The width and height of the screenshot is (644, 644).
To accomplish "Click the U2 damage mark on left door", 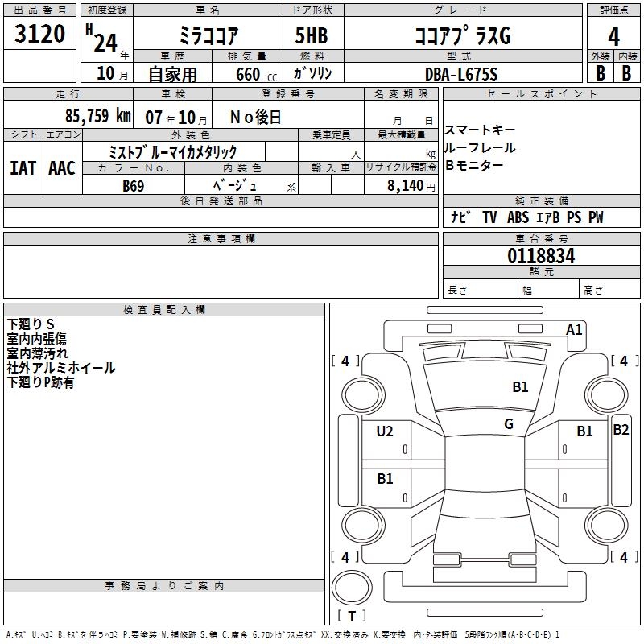I will [385, 431].
